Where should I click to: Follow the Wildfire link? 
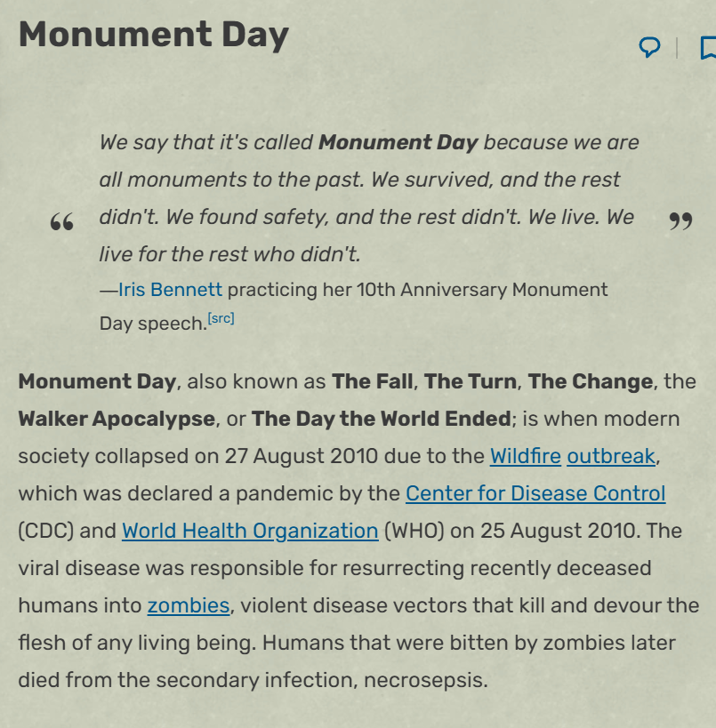coord(526,456)
